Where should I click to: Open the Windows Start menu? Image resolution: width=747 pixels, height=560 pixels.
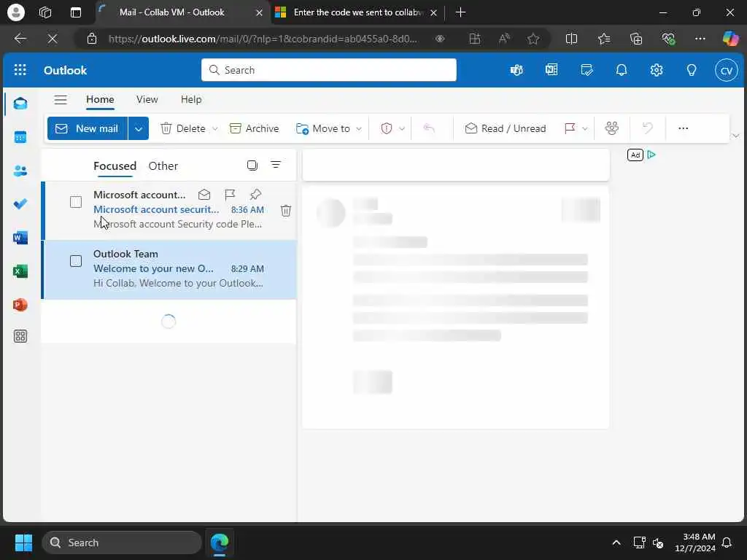23,542
